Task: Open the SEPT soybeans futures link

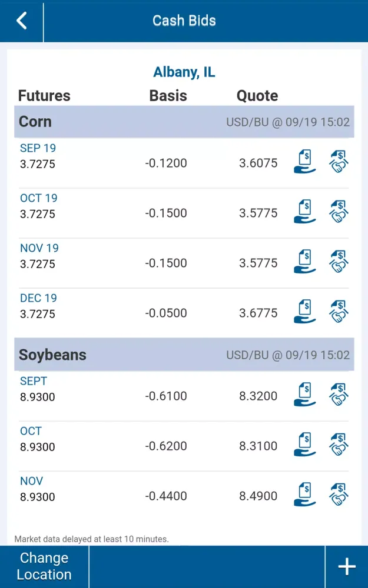Action: 34,381
